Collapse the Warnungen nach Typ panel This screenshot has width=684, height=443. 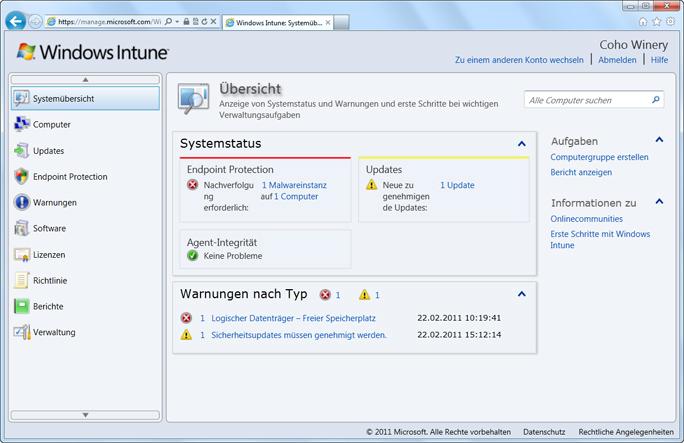pos(521,294)
